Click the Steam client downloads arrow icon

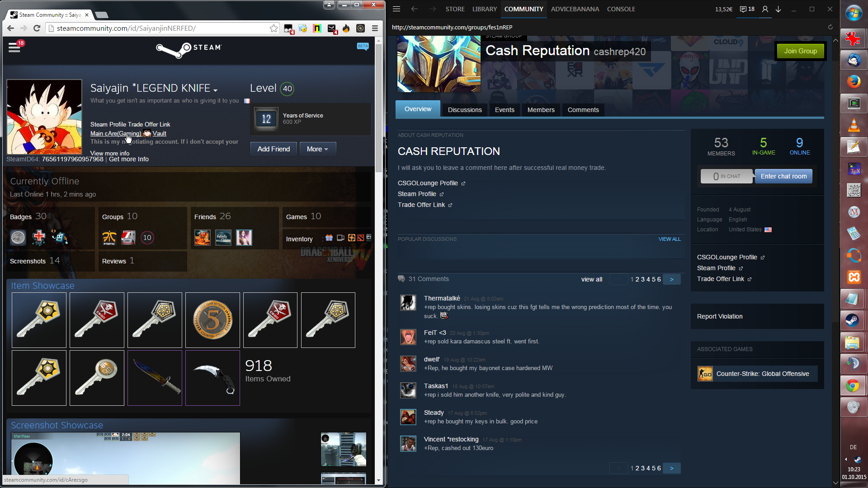point(778,9)
